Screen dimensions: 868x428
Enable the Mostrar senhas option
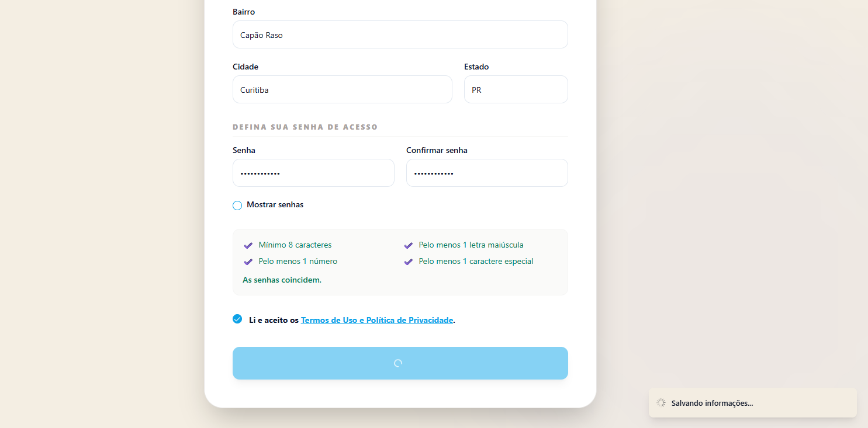click(x=237, y=206)
